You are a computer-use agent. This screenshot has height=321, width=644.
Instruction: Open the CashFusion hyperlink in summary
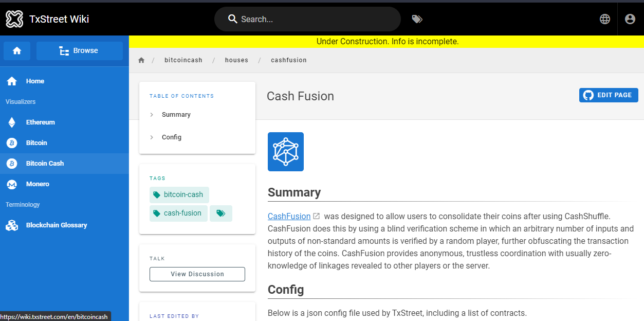click(289, 216)
